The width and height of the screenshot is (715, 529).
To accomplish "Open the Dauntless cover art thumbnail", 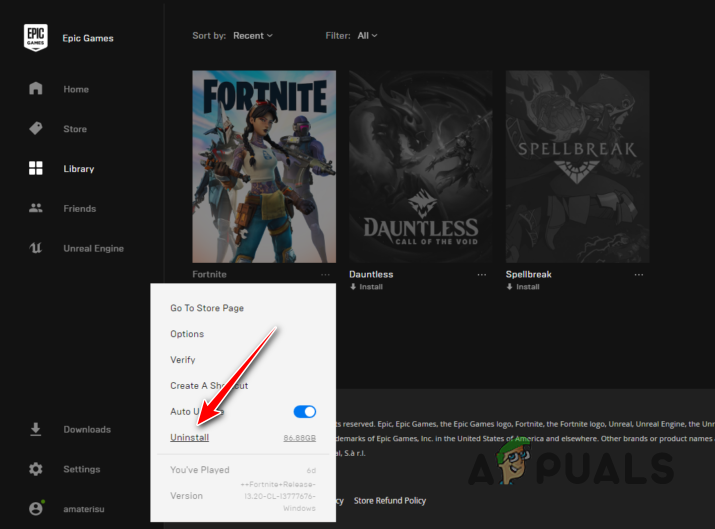I will click(x=420, y=166).
